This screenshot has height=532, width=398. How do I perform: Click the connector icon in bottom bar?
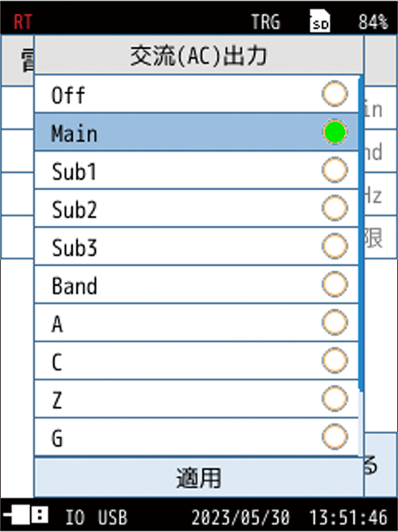(x=27, y=515)
